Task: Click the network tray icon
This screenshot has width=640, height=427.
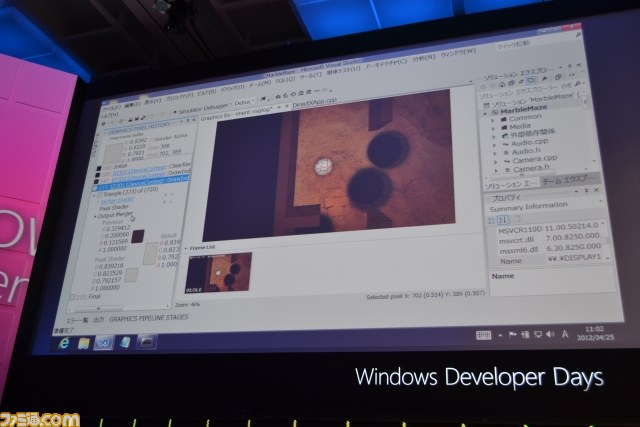Action: [x=538, y=334]
